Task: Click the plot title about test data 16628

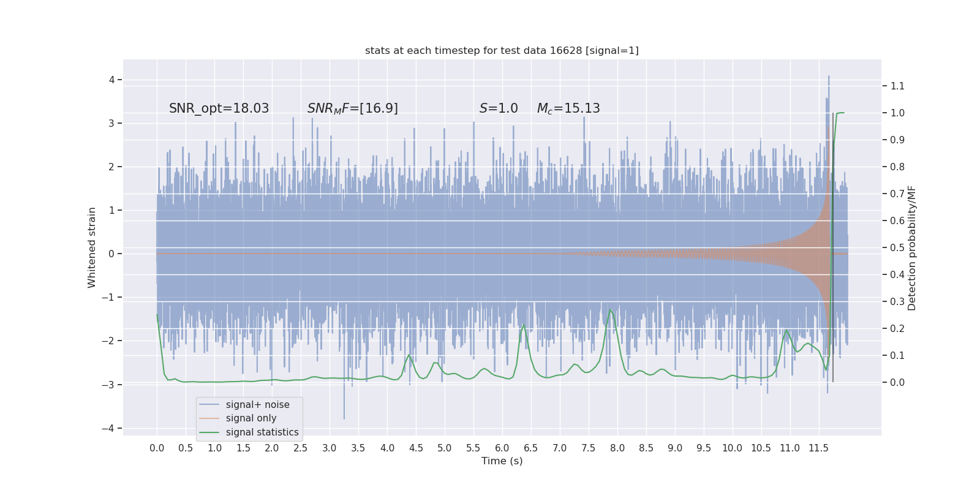Action: click(502, 50)
